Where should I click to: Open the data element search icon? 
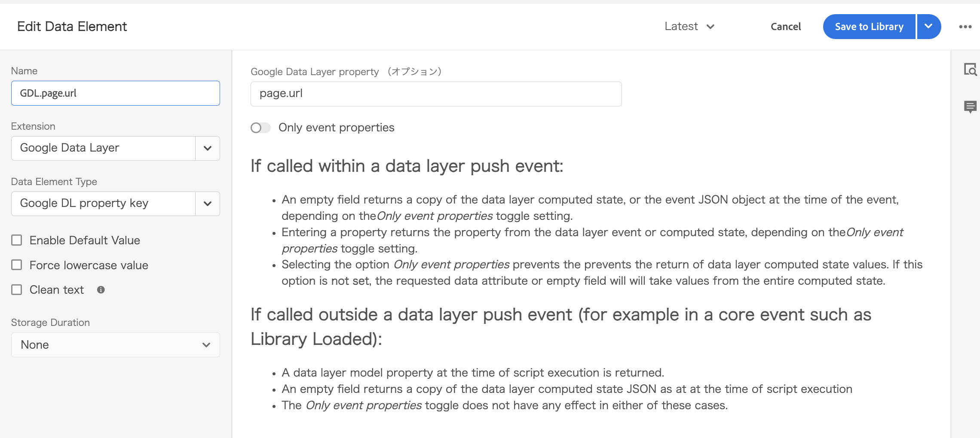tap(970, 70)
